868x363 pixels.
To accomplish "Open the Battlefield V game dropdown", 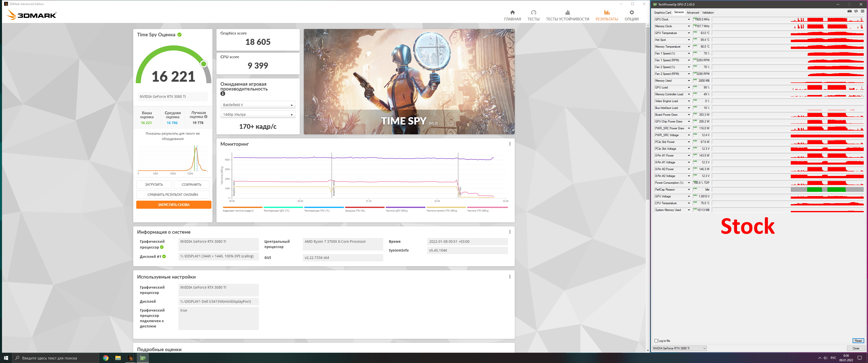I will coord(258,105).
